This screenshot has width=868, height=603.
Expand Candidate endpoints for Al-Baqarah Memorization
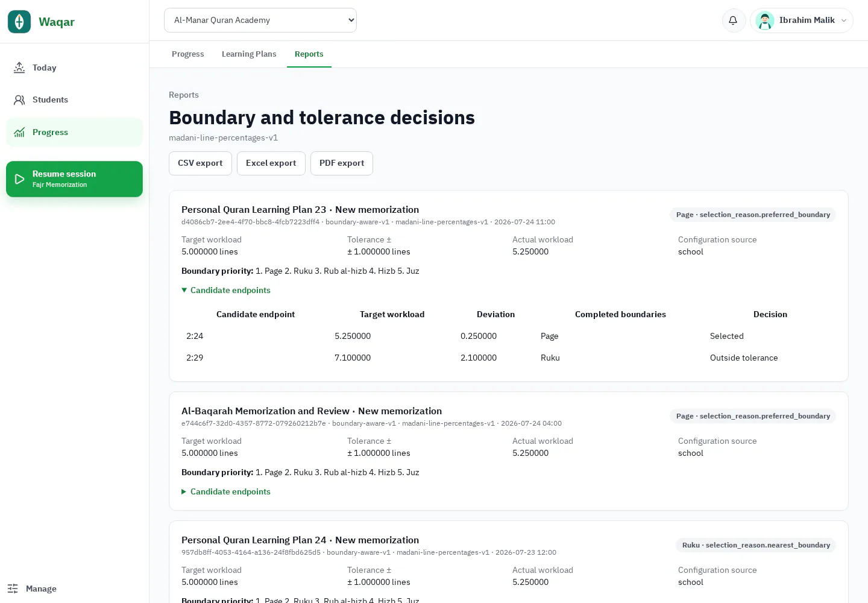(x=226, y=491)
